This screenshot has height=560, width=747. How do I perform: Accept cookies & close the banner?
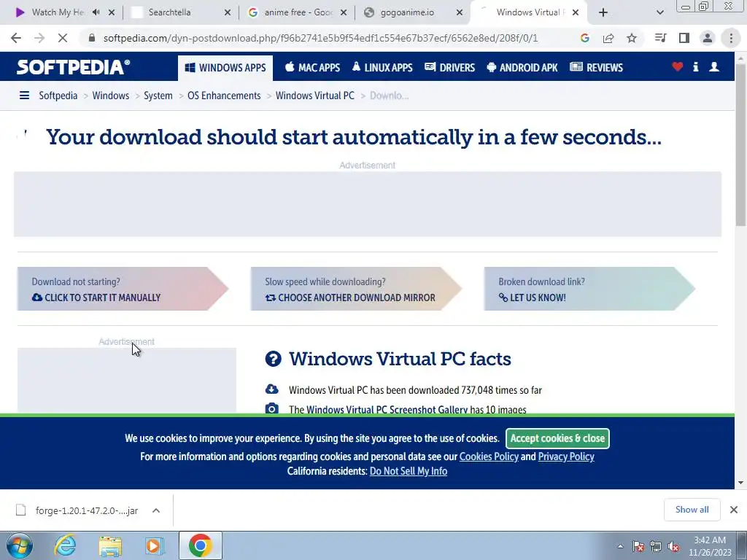tap(557, 438)
